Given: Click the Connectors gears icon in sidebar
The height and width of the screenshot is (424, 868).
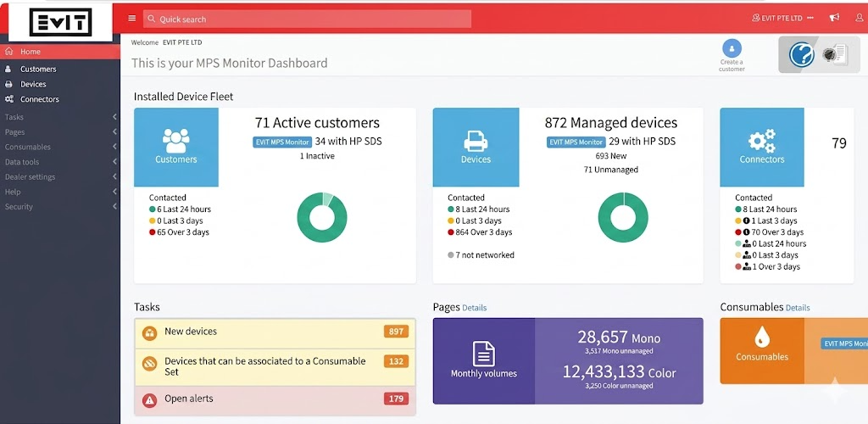Looking at the screenshot, I should coord(8,99).
